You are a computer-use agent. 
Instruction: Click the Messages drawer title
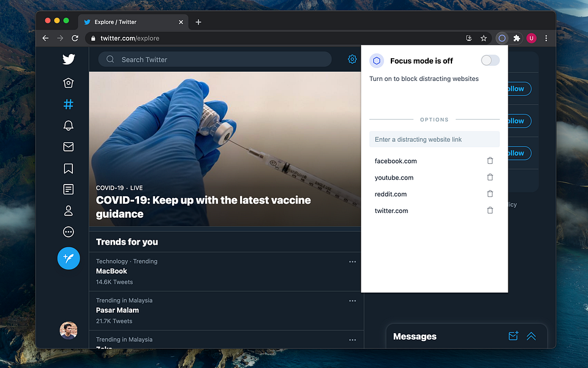pyautogui.click(x=415, y=337)
